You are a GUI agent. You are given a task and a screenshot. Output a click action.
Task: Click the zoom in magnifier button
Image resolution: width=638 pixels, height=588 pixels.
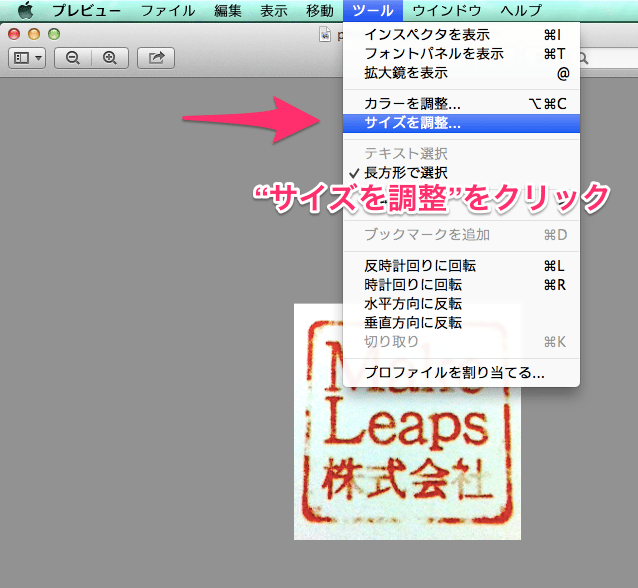click(x=110, y=58)
